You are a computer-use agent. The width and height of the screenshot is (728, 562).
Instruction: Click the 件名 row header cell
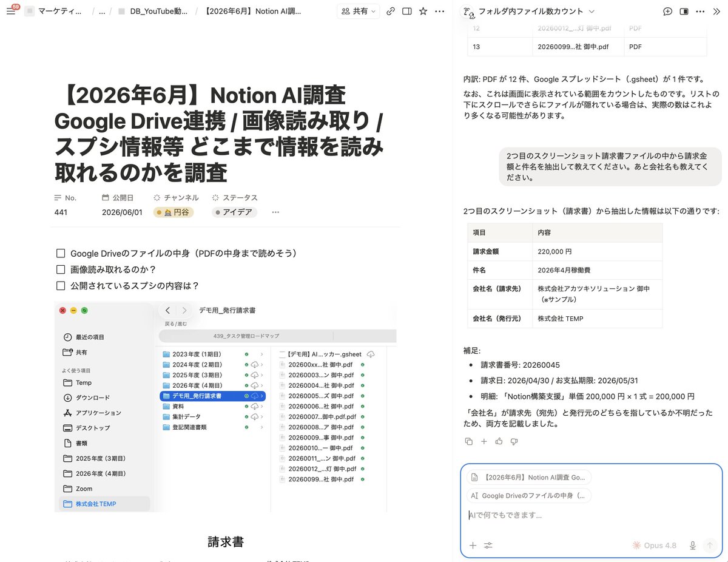click(x=500, y=270)
